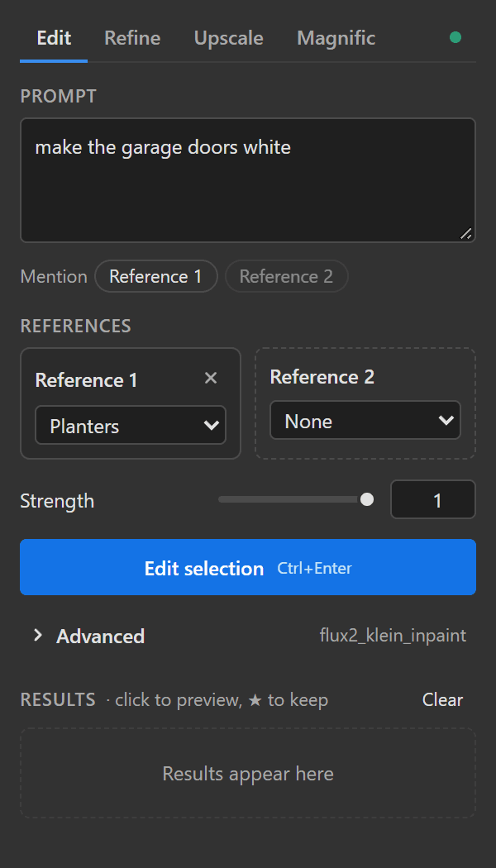This screenshot has height=868, width=496.
Task: Click into the prompt text area
Action: click(247, 180)
